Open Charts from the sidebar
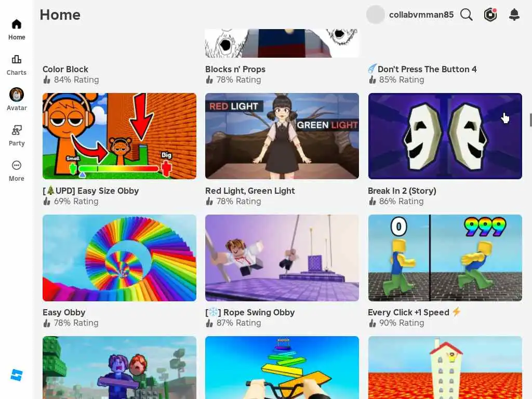532x399 pixels. point(17,65)
